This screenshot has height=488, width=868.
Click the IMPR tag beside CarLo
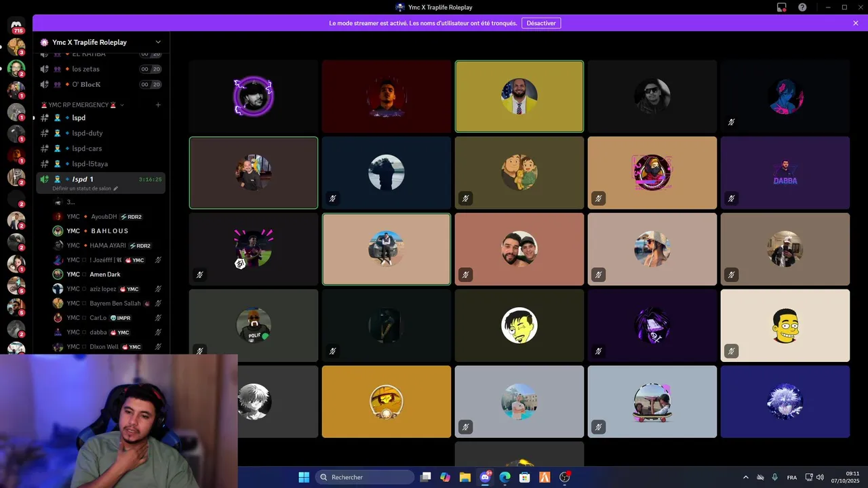[x=120, y=318]
